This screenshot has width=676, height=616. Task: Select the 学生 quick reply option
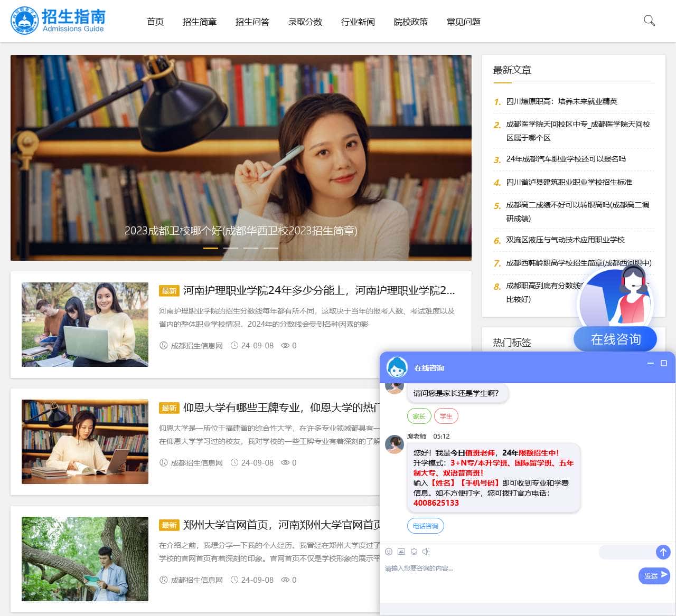446,416
